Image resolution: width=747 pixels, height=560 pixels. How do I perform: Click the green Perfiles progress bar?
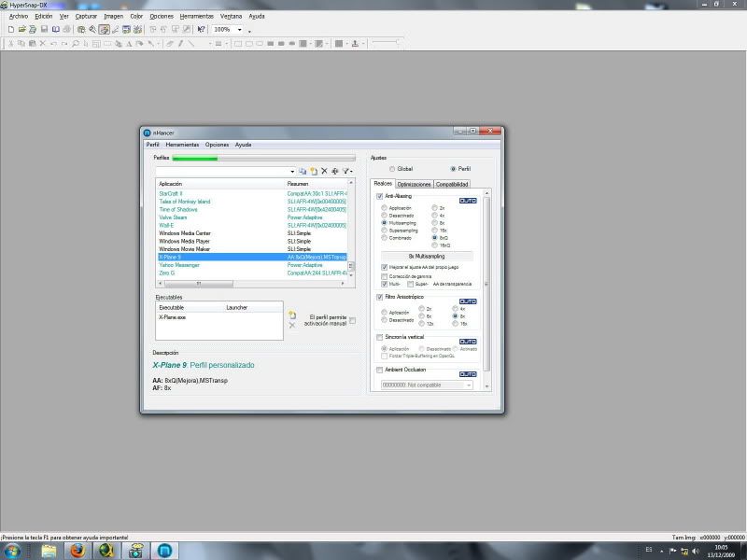tap(263, 158)
